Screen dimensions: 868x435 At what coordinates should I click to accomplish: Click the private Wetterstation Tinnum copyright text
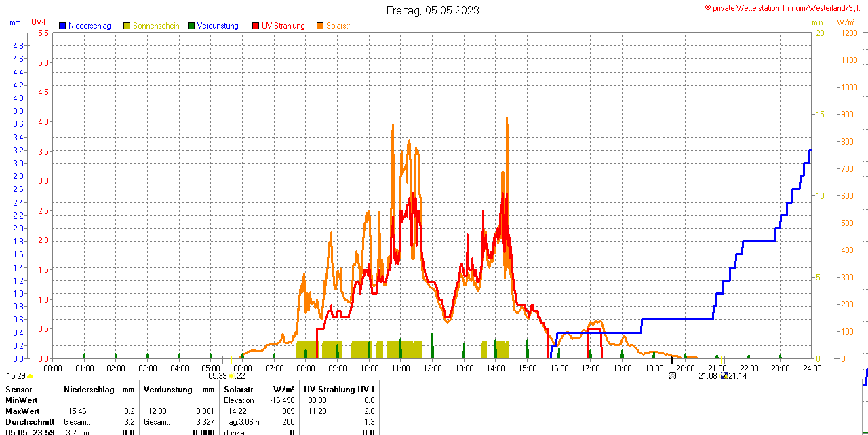[785, 7]
